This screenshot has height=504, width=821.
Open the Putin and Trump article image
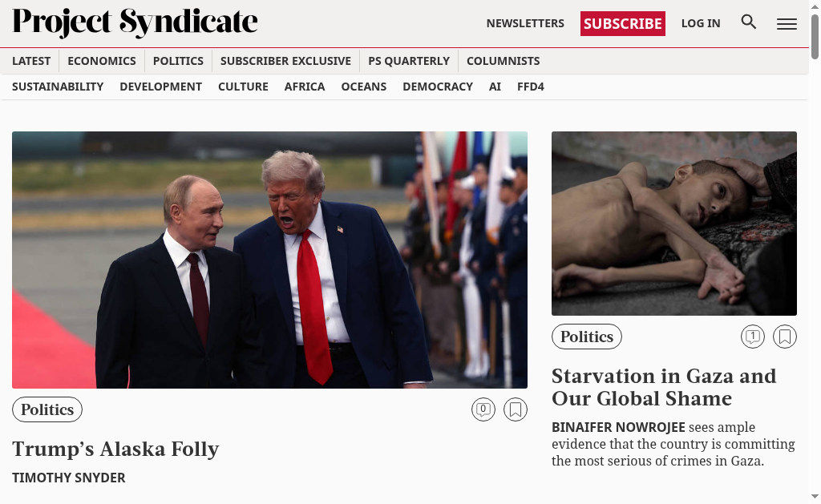tap(269, 260)
